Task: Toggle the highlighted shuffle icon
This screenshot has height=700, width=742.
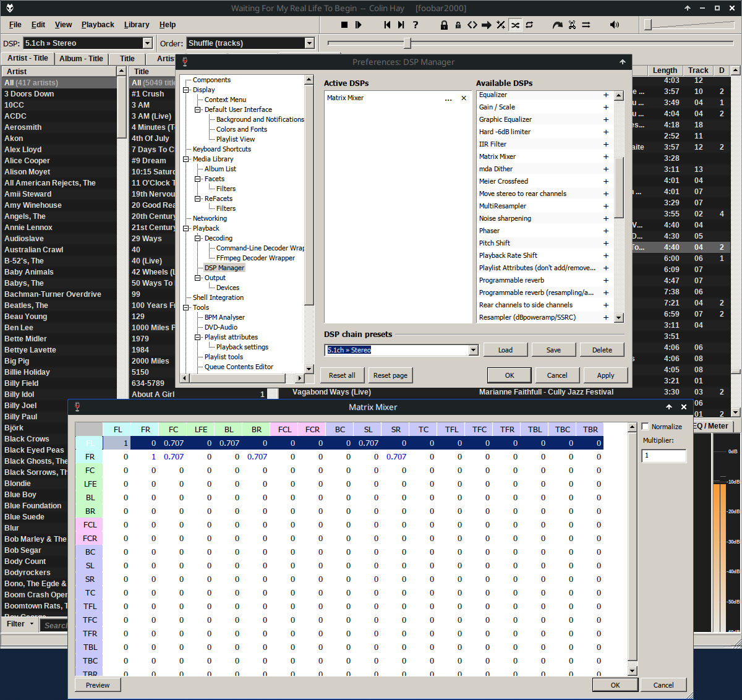Action: coord(515,25)
